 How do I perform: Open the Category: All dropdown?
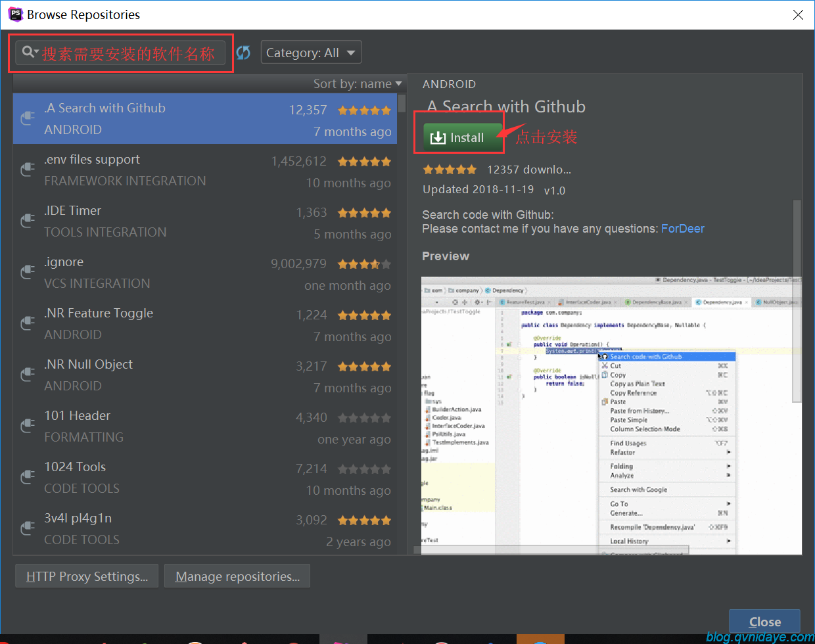click(x=311, y=53)
